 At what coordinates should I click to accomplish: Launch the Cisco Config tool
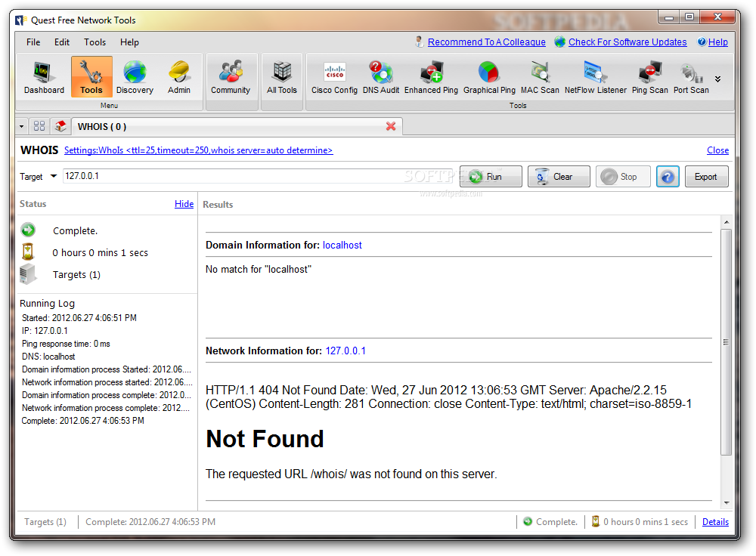[334, 76]
